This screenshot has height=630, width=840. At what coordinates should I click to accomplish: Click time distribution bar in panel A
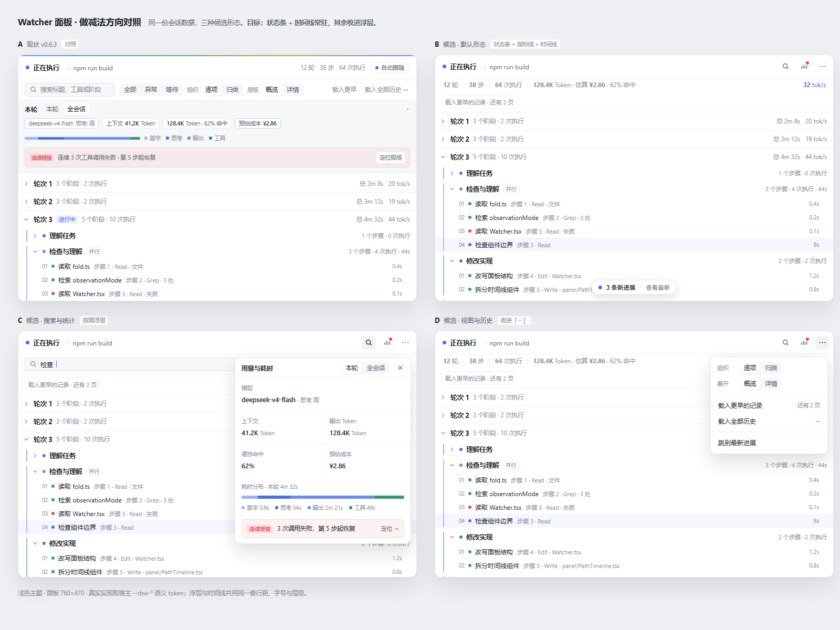tap(82, 138)
